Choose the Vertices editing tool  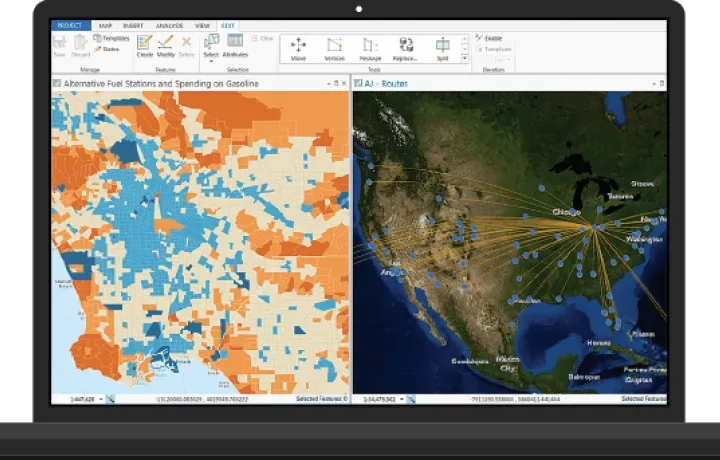[334, 46]
